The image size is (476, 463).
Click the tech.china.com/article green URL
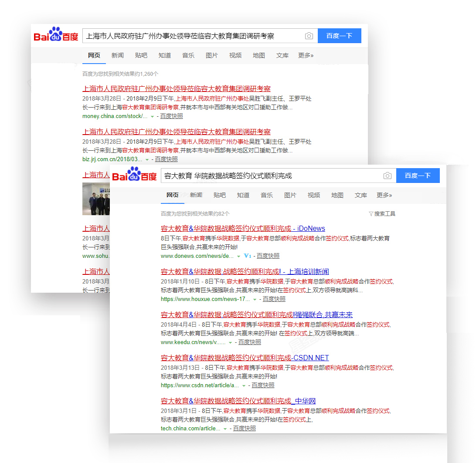[x=190, y=429]
